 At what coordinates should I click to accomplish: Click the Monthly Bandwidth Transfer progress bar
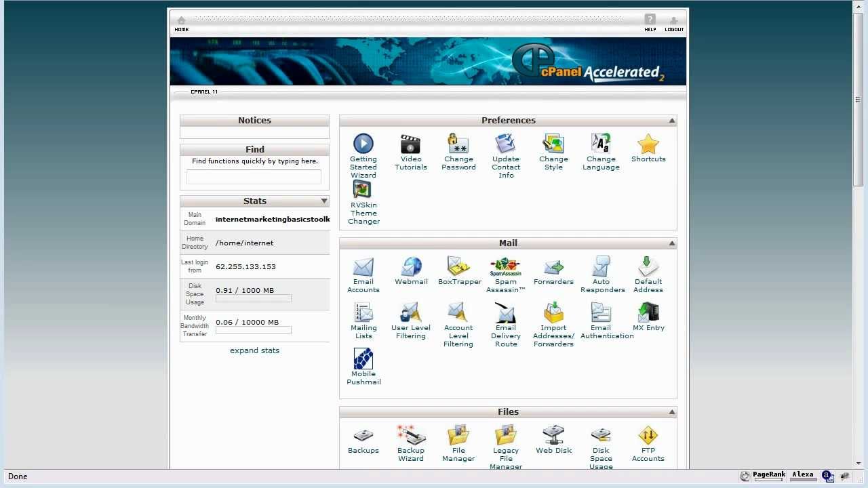254,330
